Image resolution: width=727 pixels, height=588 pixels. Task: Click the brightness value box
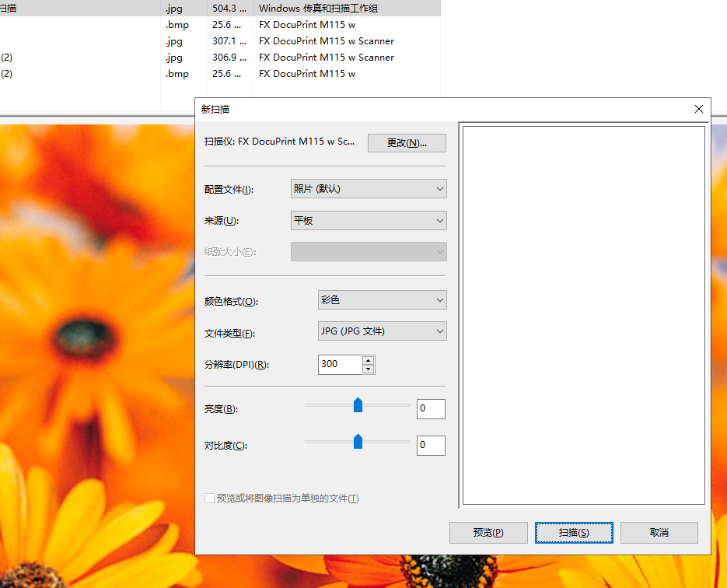point(431,408)
